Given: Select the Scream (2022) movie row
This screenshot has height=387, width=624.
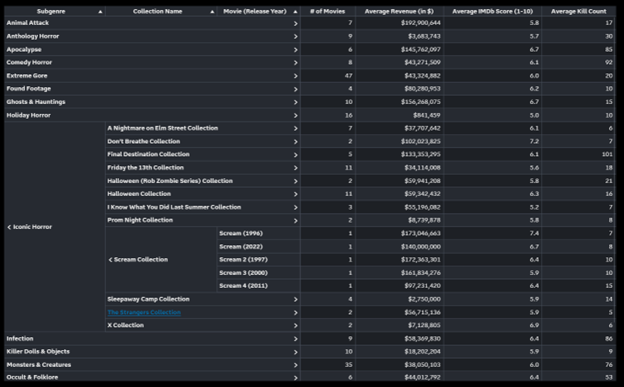Looking at the screenshot, I should click(x=258, y=246).
